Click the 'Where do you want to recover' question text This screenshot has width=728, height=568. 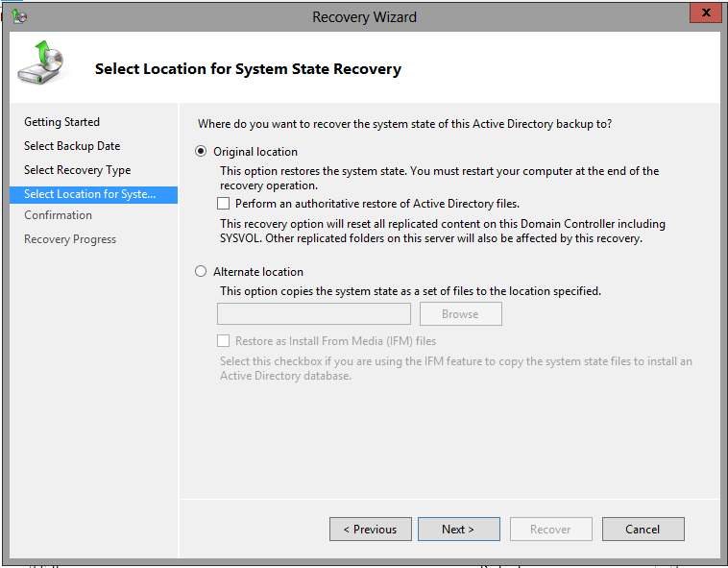[405, 124]
